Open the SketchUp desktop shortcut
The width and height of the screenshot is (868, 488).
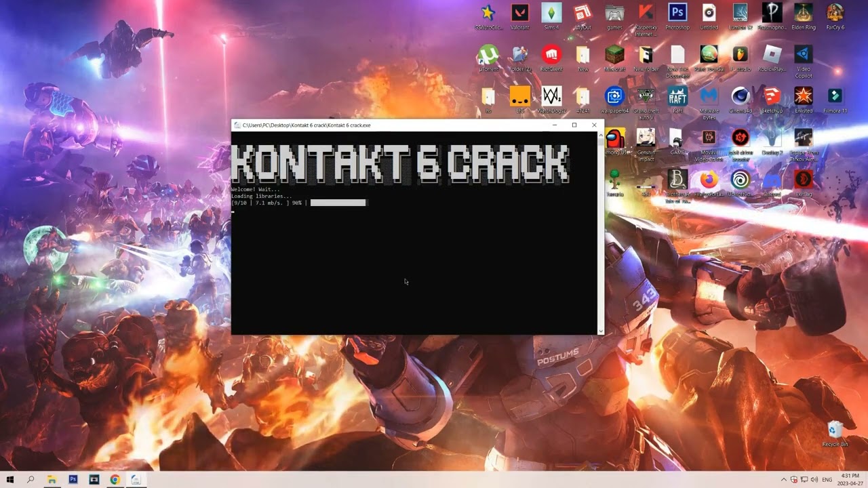772,100
